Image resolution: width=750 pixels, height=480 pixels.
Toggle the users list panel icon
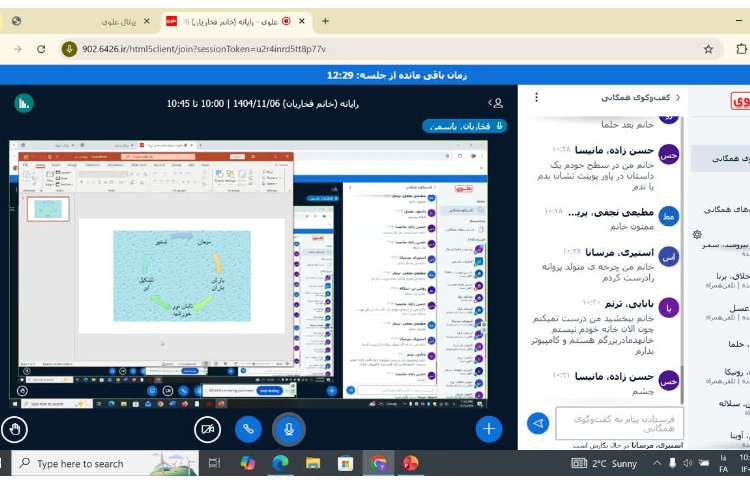(x=496, y=103)
